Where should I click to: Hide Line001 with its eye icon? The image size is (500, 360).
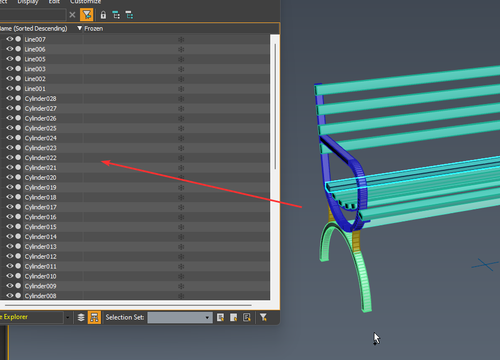click(10, 88)
